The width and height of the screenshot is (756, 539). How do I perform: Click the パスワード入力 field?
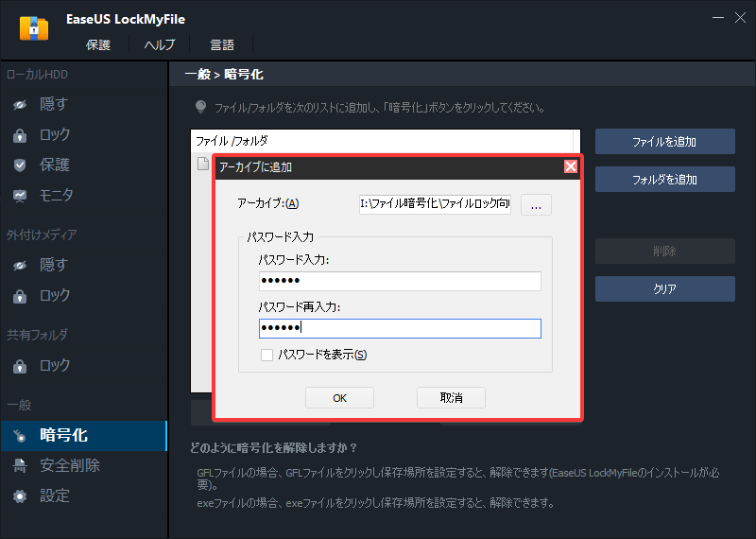(400, 281)
